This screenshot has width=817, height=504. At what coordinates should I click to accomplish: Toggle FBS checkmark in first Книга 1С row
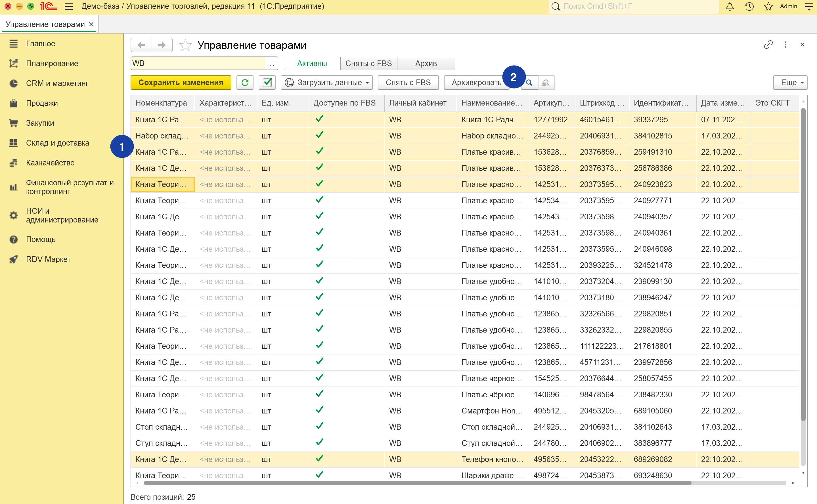coord(319,119)
